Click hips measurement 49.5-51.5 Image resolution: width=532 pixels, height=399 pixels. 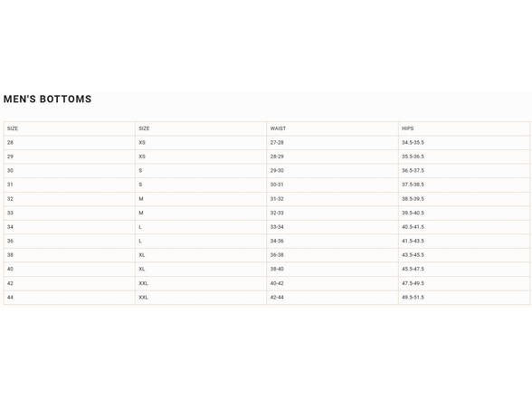coord(413,297)
